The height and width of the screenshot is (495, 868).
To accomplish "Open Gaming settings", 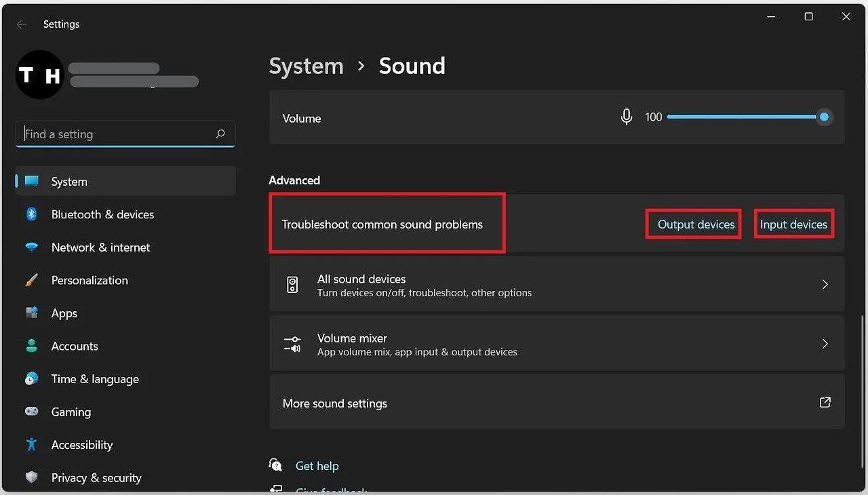I will [125, 412].
